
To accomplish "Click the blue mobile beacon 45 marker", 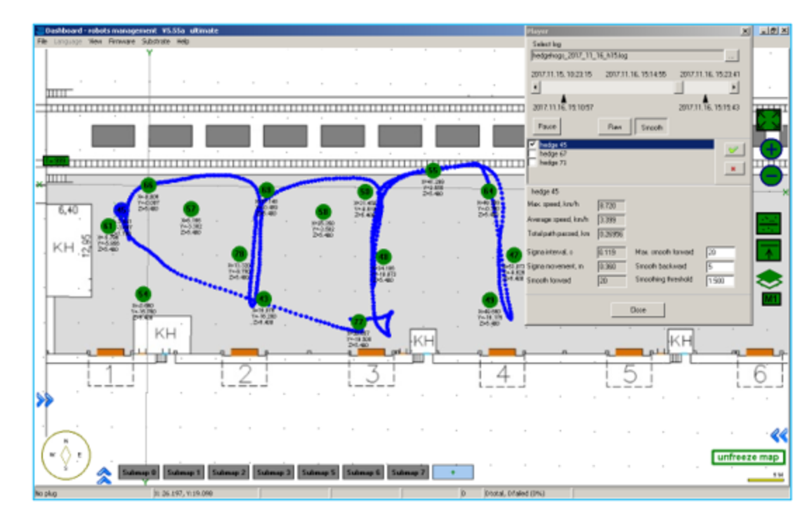I will pos(122,210).
